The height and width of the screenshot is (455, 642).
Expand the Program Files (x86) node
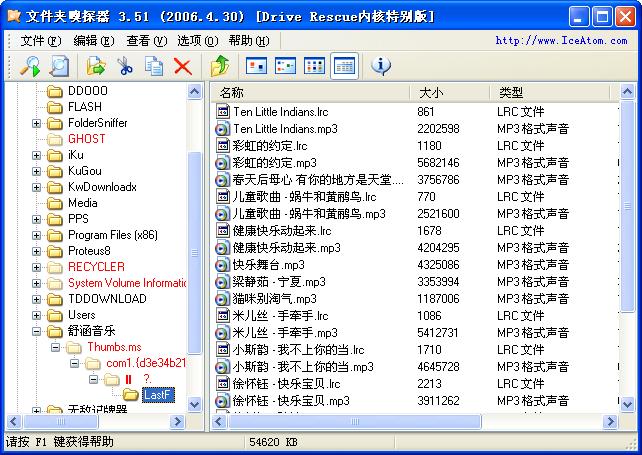(36, 235)
